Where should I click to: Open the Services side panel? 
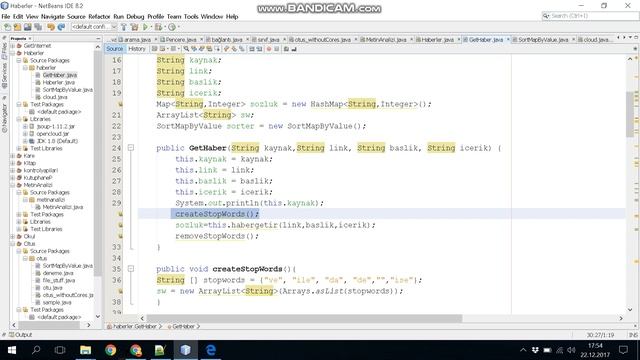(4, 76)
